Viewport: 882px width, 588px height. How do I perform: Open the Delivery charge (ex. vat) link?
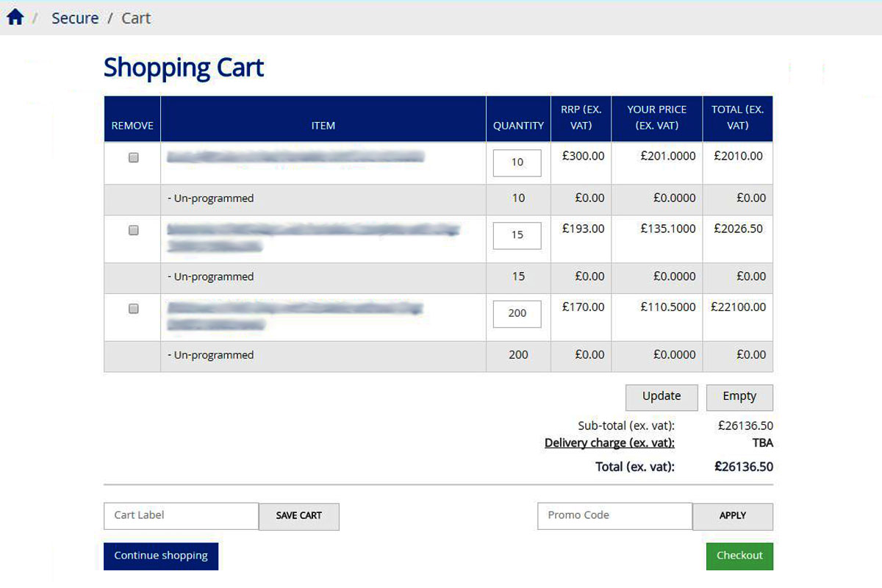(609, 442)
